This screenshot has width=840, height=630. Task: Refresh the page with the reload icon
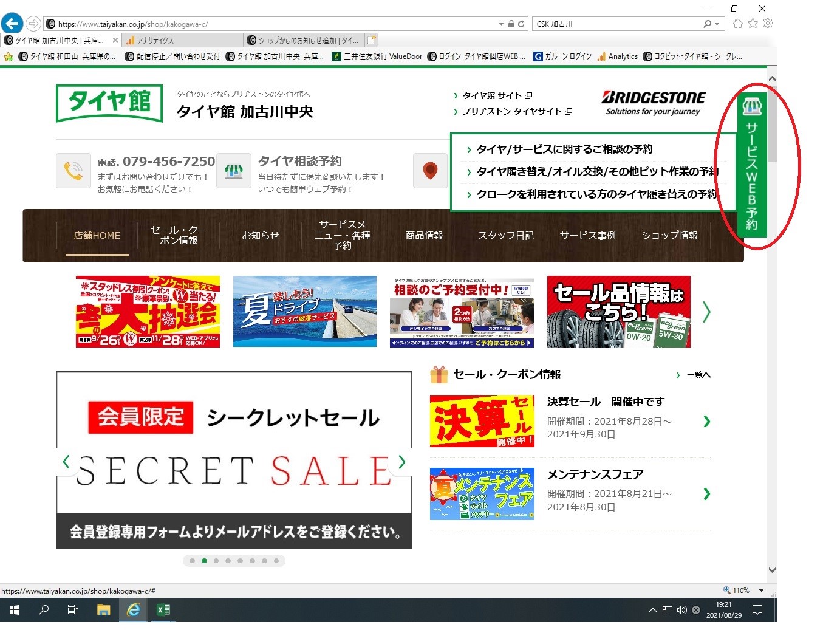521,24
